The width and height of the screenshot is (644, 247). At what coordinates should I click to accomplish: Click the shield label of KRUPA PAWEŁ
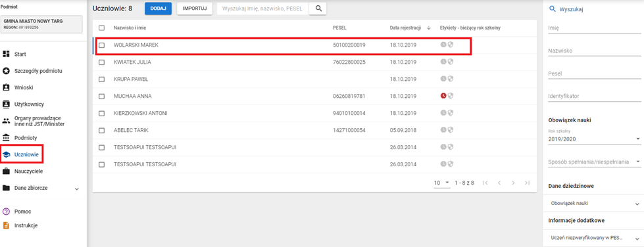click(451, 78)
